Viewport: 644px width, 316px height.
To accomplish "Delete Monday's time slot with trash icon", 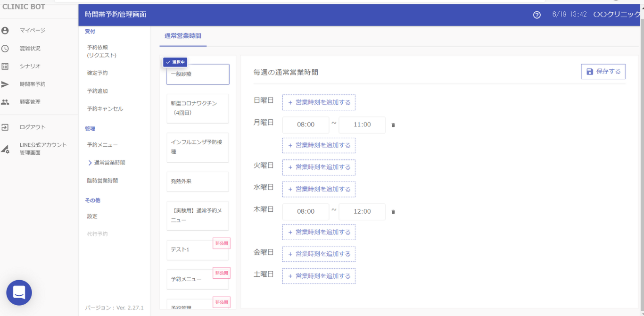I will point(393,125).
